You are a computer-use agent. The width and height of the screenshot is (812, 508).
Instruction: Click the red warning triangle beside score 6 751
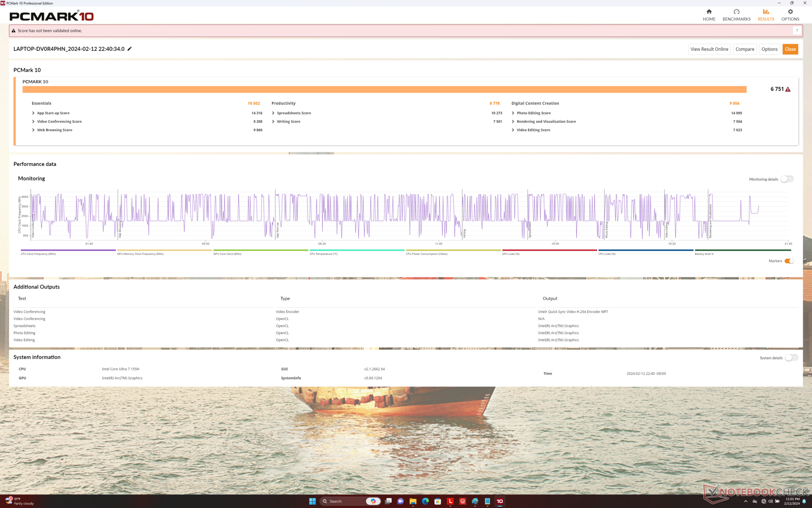click(x=788, y=89)
